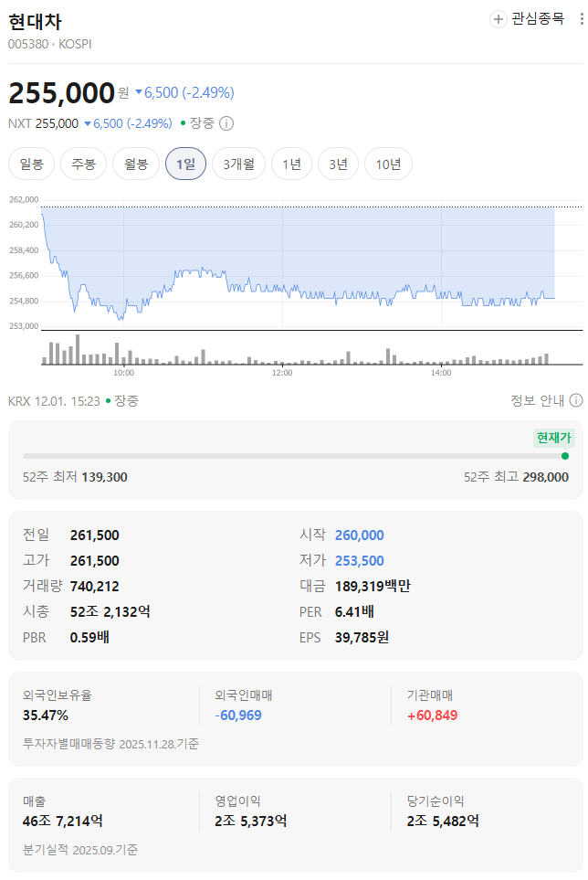Select the 일봉 chart tab
This screenshot has height=880, width=588.
point(31,164)
